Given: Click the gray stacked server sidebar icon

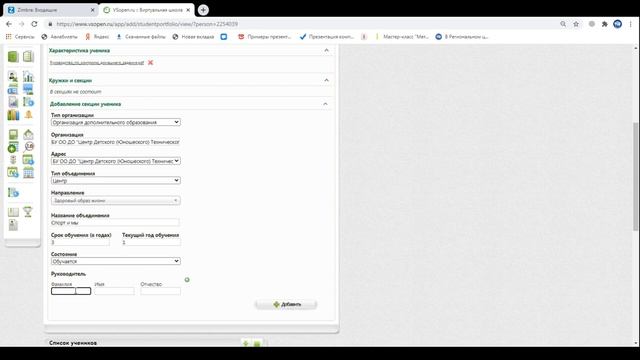Looking at the screenshot, I should [13, 160].
